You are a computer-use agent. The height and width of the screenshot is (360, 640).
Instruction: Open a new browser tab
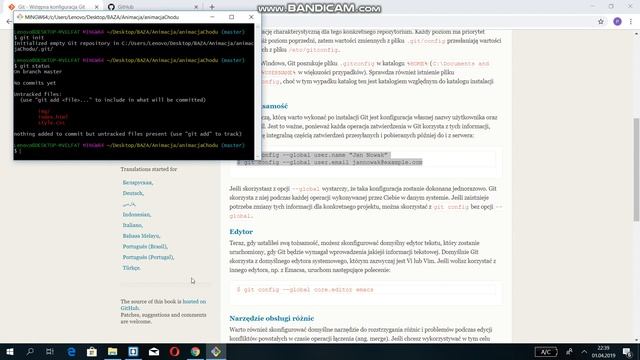pos(212,7)
